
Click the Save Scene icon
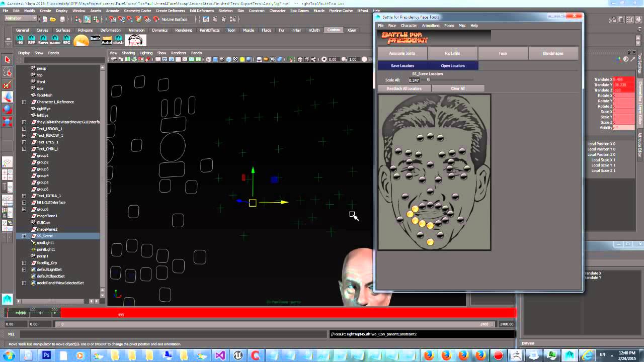click(62, 19)
